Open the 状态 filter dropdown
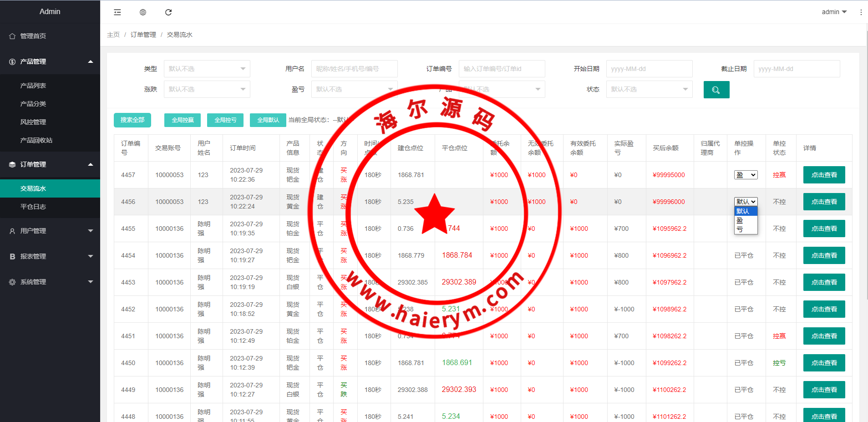Screen dimensions: 868x422 (x=649, y=89)
